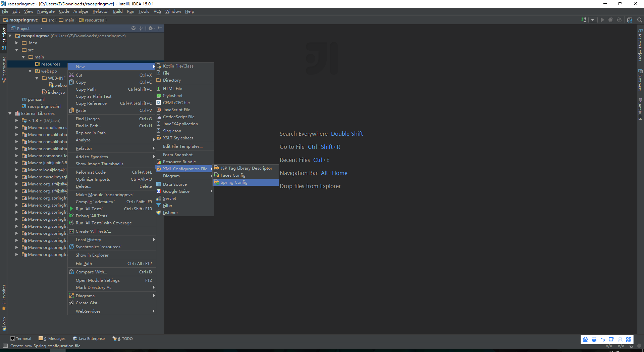
Task: Collapse the src folder
Action: tap(17, 50)
